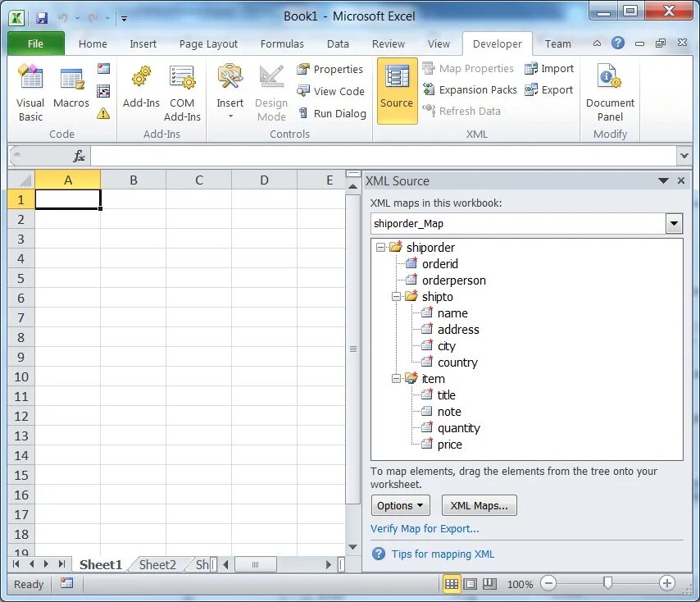
Task: Toggle Design Mode
Action: [x=271, y=93]
